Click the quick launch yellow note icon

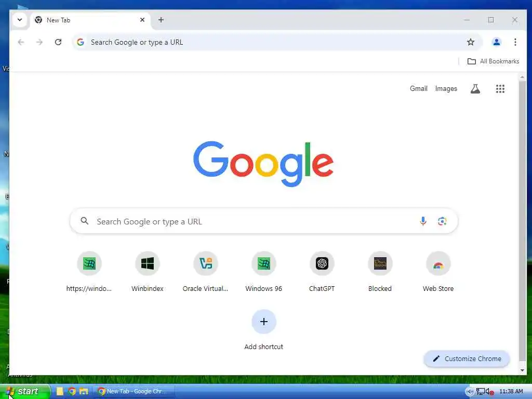point(60,391)
